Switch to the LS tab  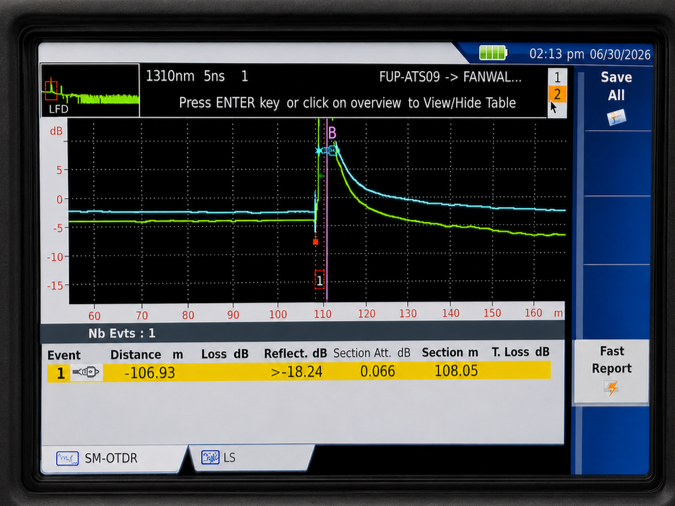pyautogui.click(x=252, y=457)
